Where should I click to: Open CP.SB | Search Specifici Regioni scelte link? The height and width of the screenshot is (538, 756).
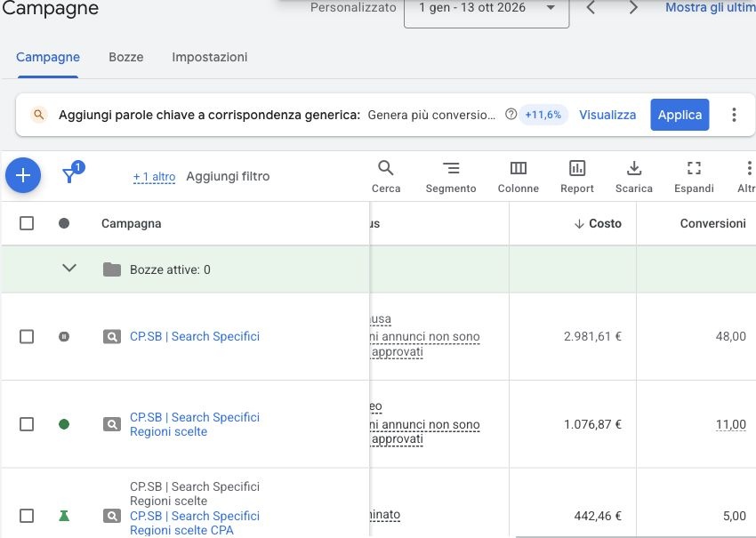click(195, 424)
